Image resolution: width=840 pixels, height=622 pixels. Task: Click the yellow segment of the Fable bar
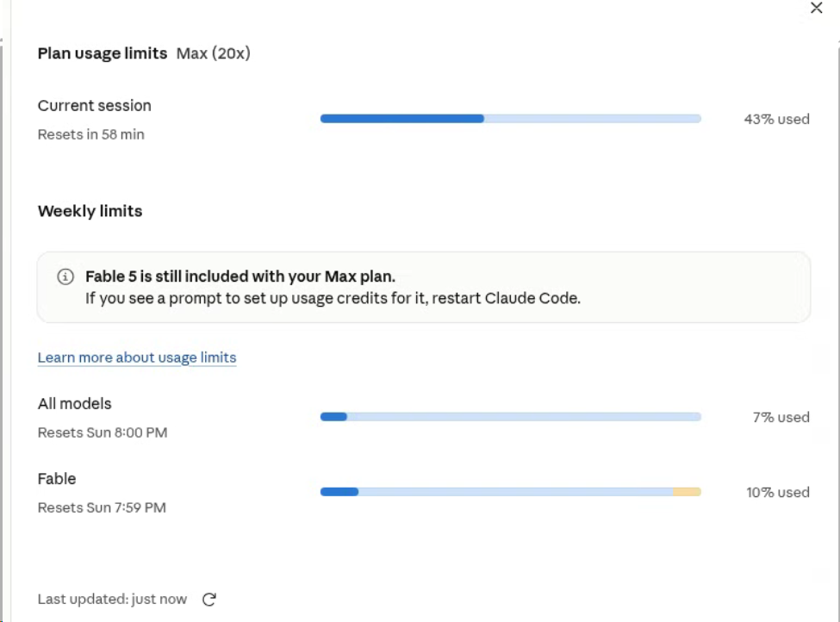(687, 492)
